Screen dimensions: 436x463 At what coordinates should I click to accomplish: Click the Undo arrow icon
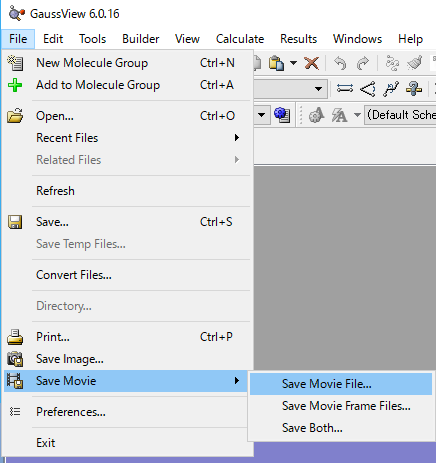click(x=340, y=63)
